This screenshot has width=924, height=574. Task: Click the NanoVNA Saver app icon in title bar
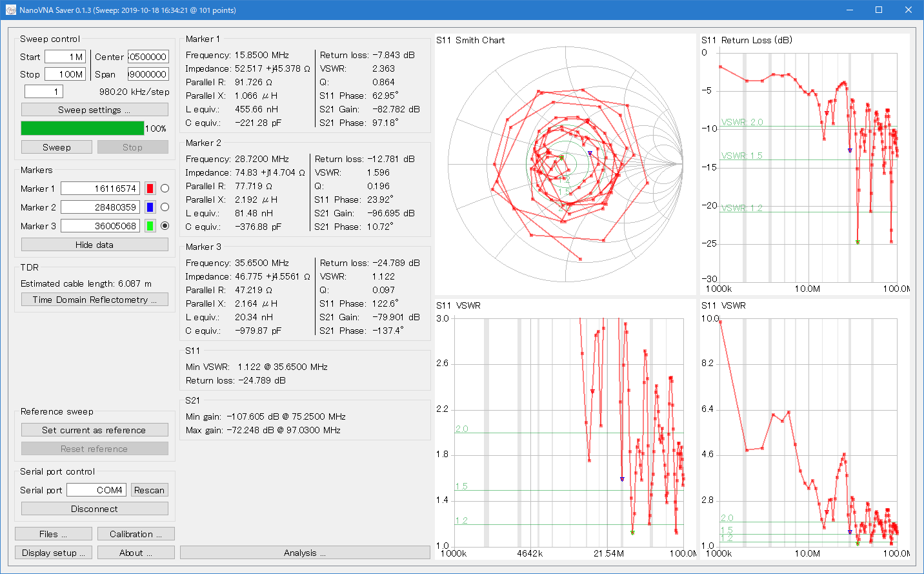11,10
